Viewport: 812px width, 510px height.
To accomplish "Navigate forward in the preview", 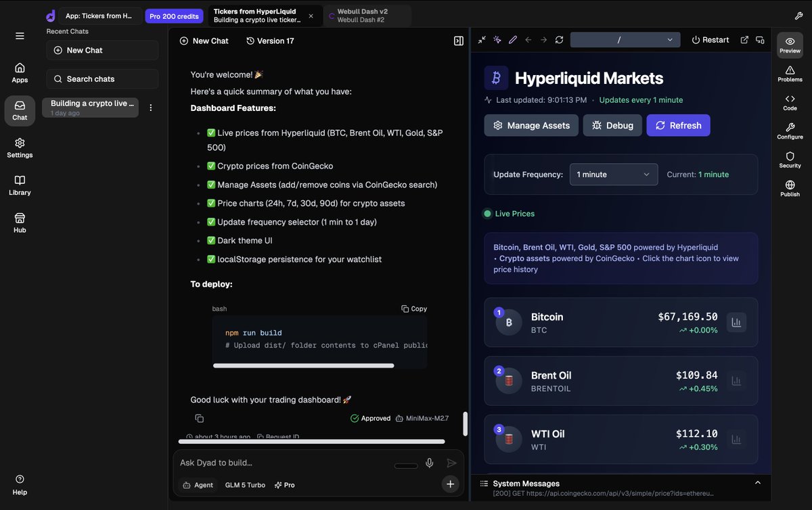I will click(543, 40).
